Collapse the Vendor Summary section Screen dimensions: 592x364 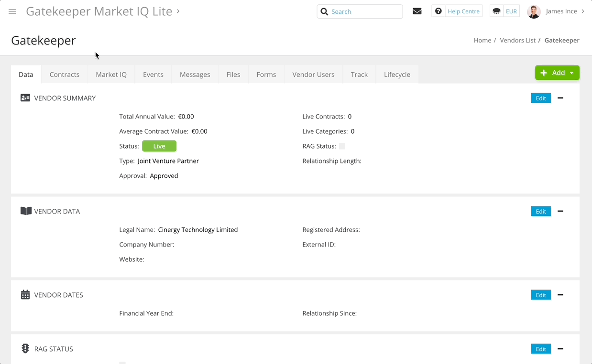coord(560,98)
